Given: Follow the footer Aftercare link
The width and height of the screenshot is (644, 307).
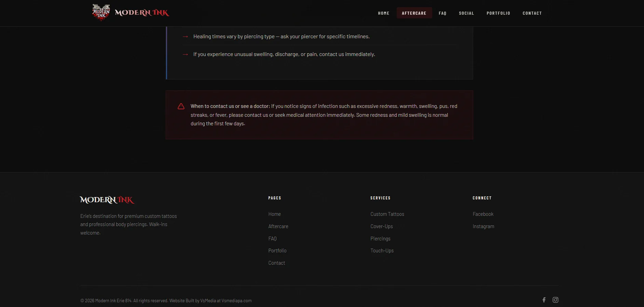Looking at the screenshot, I should pyautogui.click(x=278, y=226).
